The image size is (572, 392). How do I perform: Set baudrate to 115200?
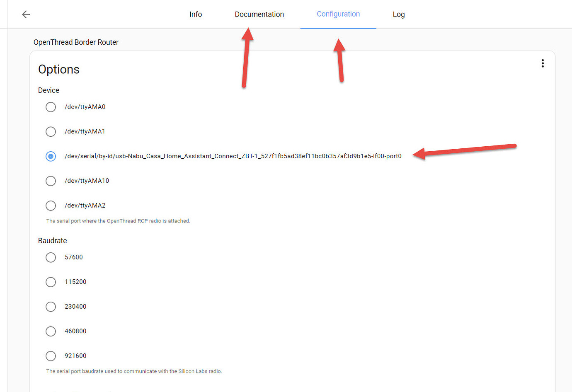(51, 282)
